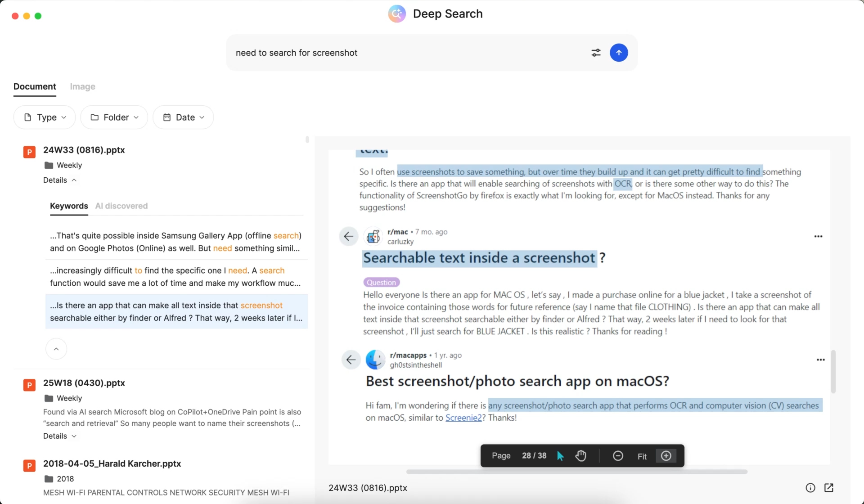Submit search with blue arrow button

pos(619,53)
